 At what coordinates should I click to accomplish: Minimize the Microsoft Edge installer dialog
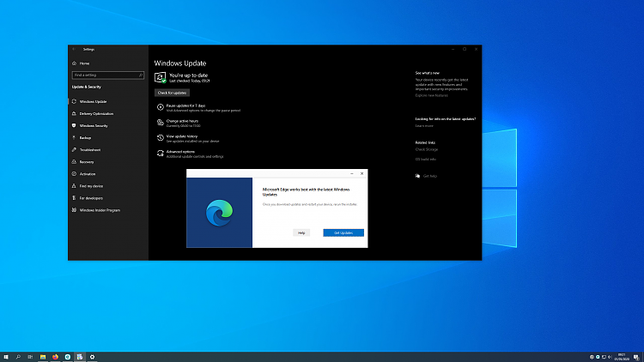[x=352, y=173]
